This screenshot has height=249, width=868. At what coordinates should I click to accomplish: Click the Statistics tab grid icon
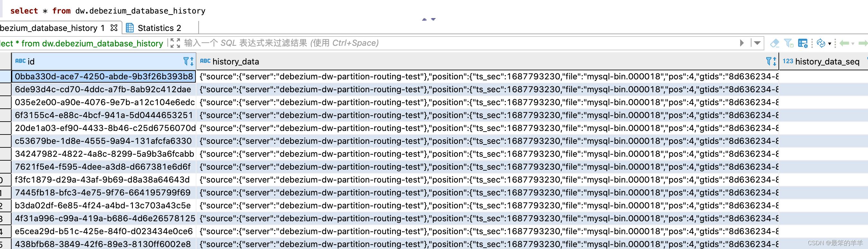pos(130,28)
